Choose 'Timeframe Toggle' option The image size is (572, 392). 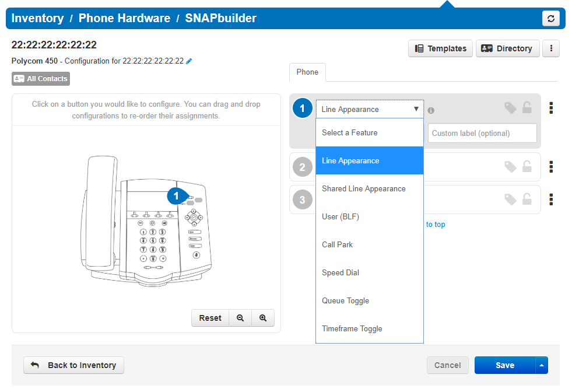coord(370,328)
